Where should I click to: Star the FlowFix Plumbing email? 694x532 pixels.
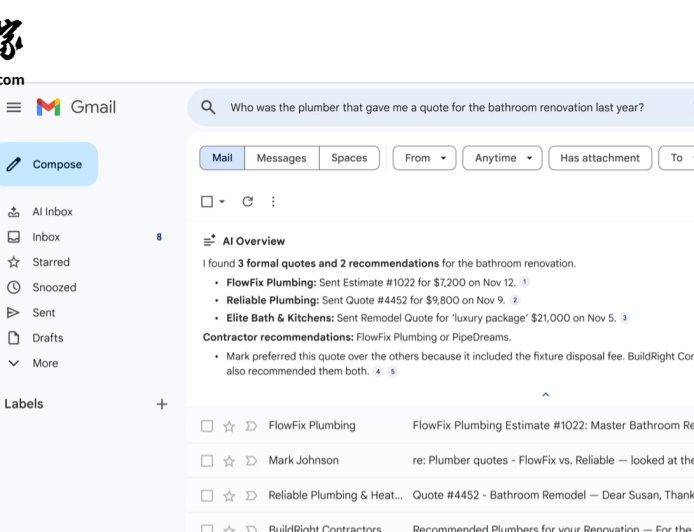click(x=229, y=426)
